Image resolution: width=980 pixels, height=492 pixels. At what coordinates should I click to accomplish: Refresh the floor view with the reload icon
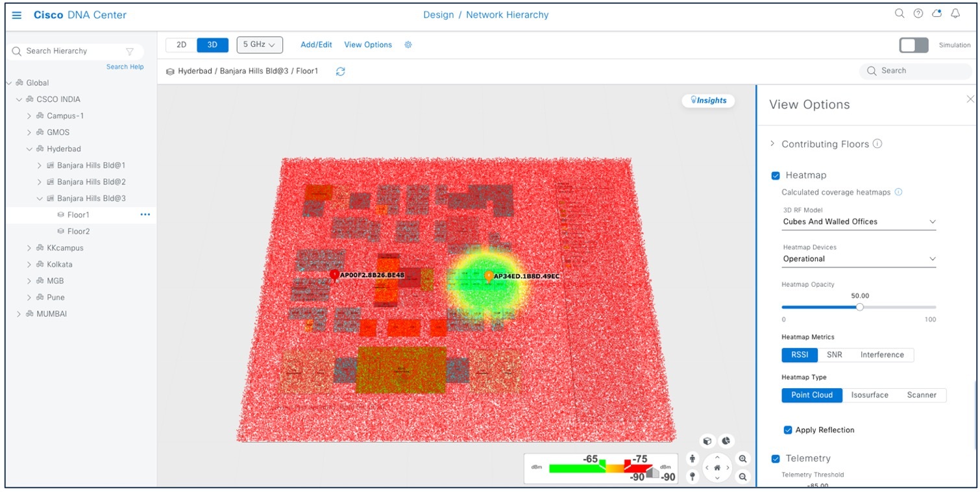pos(341,71)
